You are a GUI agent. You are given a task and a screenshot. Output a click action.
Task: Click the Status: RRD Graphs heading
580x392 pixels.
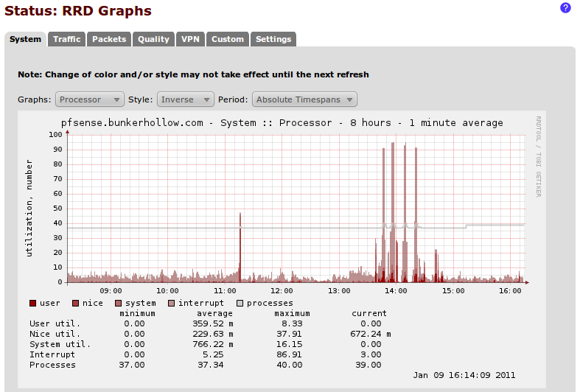[78, 11]
